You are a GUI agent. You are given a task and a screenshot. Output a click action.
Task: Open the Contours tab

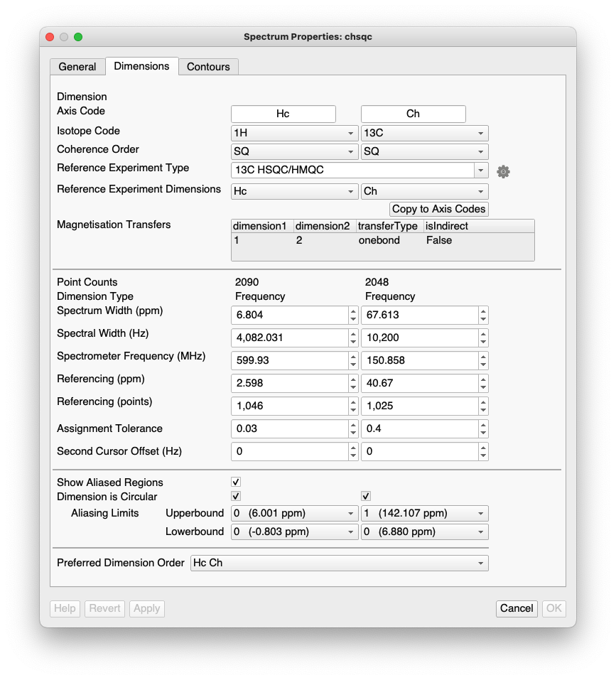(x=208, y=67)
